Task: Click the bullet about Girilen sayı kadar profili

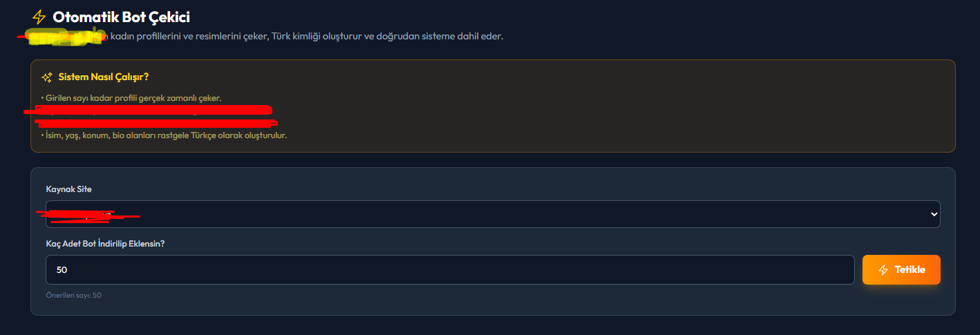Action: tap(131, 98)
